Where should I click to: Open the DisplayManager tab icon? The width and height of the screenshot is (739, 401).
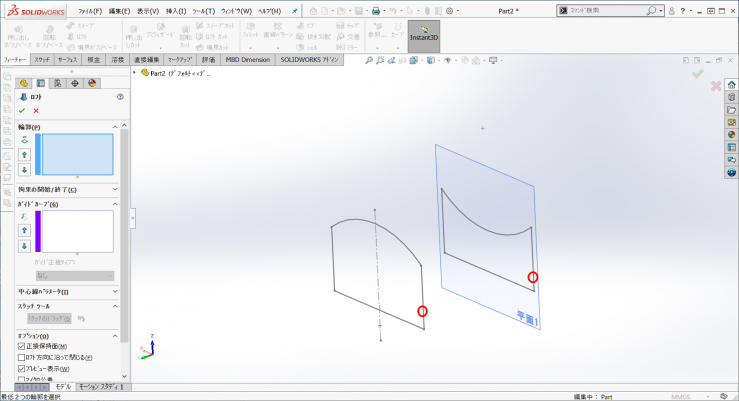(x=91, y=83)
